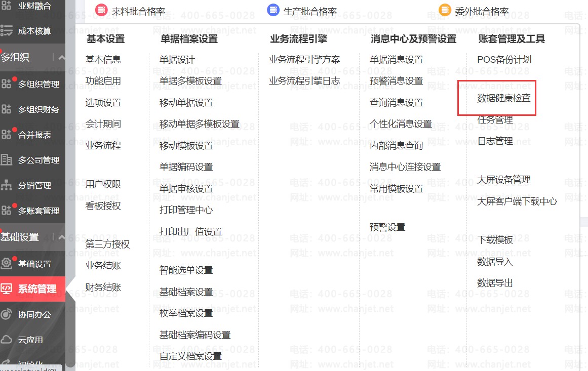Open 预警消息设置 link
588x371 pixels.
coord(396,81)
